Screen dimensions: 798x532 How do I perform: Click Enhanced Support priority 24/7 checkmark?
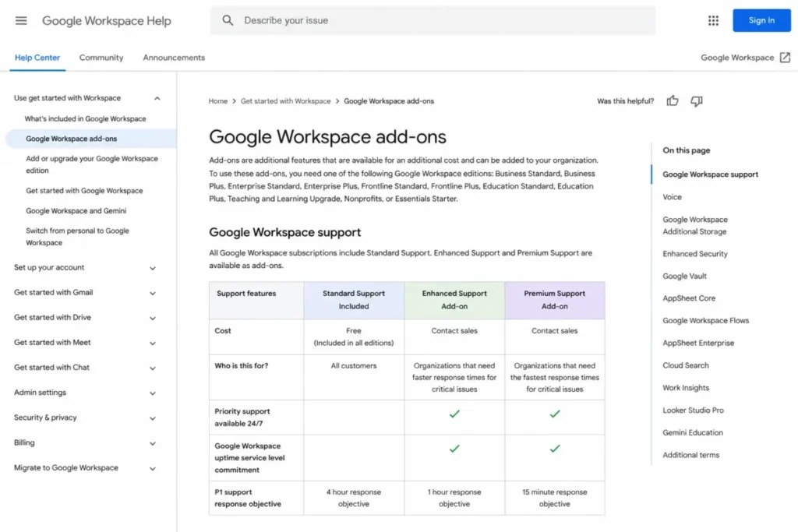pos(454,414)
